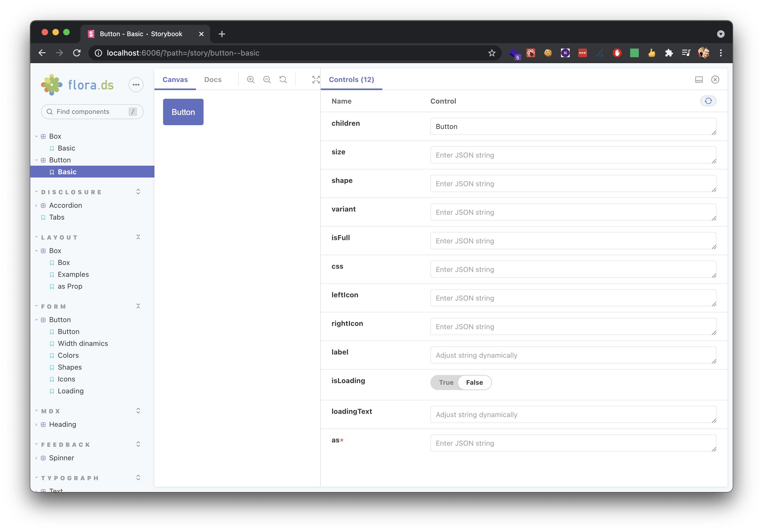Screen dimensions: 763x532
Task: Select the Width dinamics story
Action: tap(83, 343)
